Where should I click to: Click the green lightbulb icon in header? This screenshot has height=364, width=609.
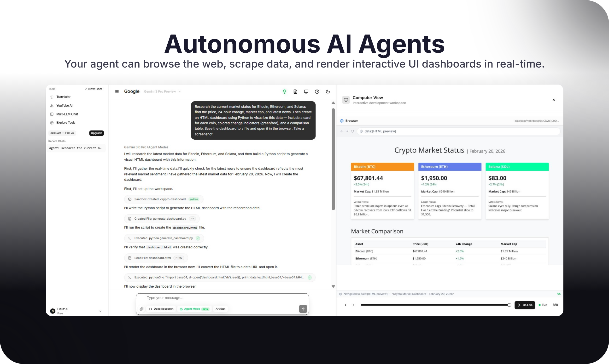click(284, 91)
